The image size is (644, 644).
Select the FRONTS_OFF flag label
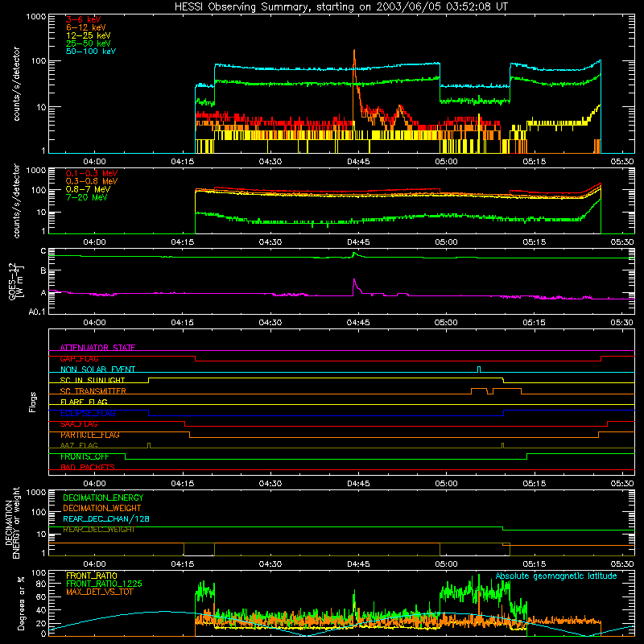(85, 456)
